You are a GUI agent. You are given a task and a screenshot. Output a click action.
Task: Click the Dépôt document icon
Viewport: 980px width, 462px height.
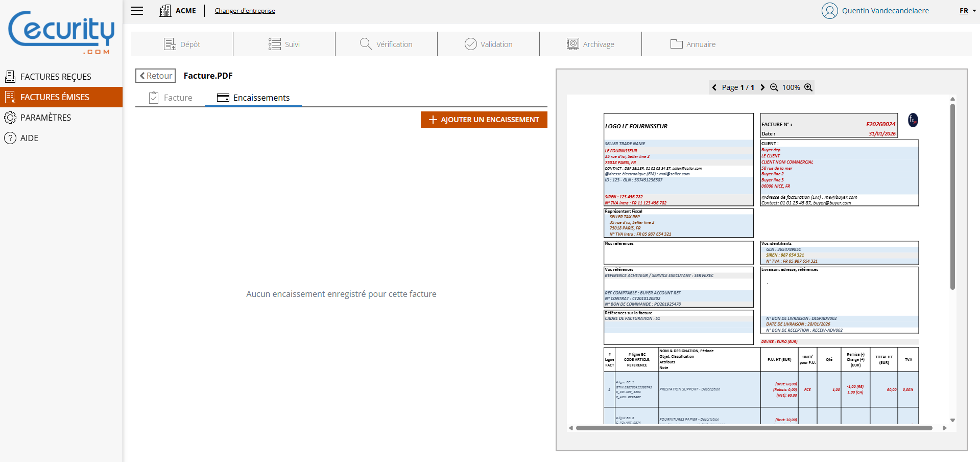click(x=170, y=44)
